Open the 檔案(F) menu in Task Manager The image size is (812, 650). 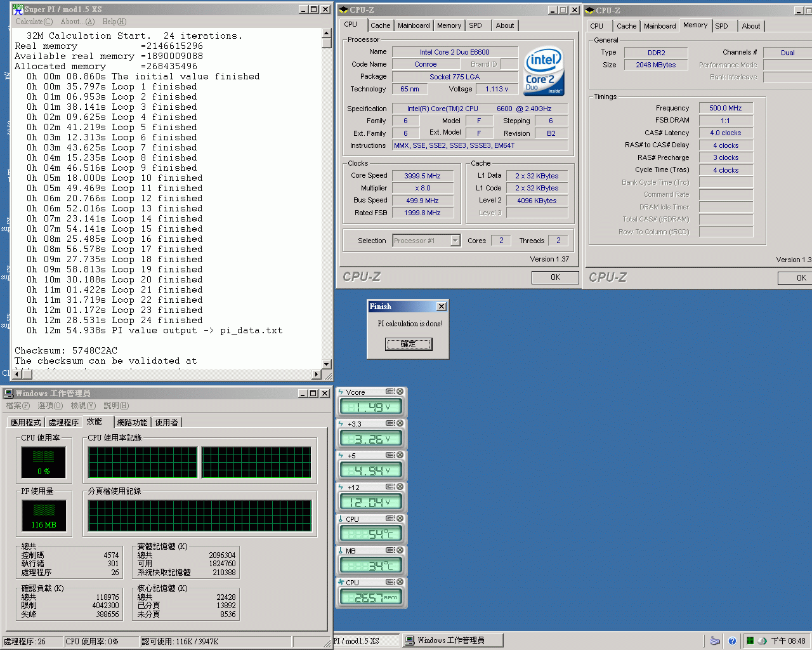[18, 406]
